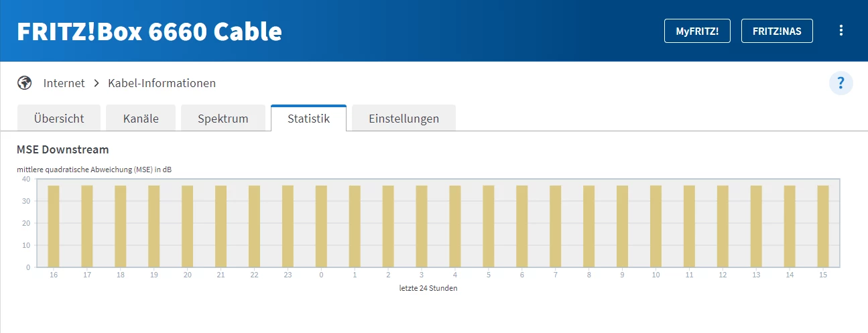Open the help question mark icon
Image resolution: width=868 pixels, height=333 pixels.
point(841,84)
